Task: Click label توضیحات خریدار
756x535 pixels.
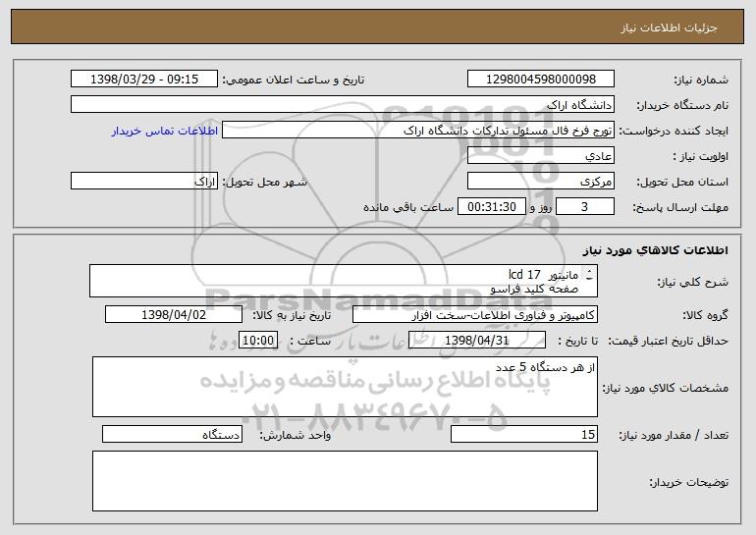Action: (689, 482)
